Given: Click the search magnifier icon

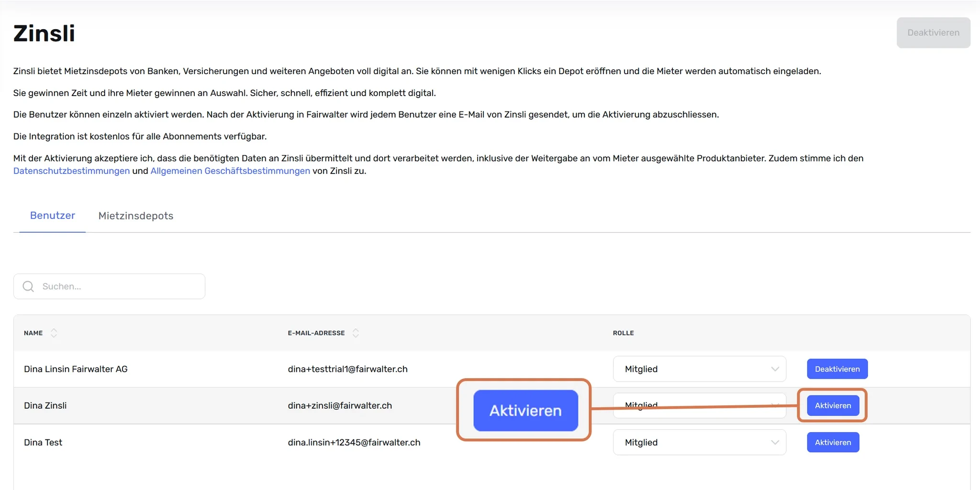Looking at the screenshot, I should click(28, 286).
